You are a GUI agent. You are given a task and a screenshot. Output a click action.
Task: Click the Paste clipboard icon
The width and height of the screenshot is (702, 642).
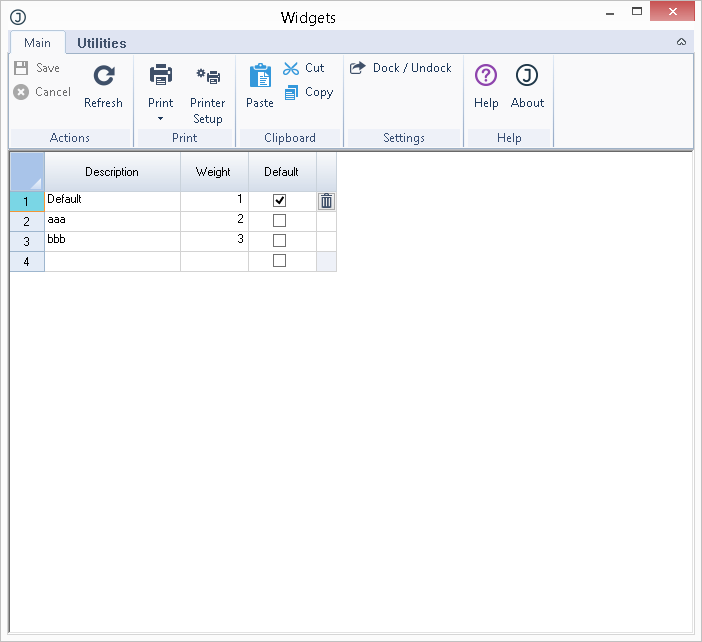(260, 76)
